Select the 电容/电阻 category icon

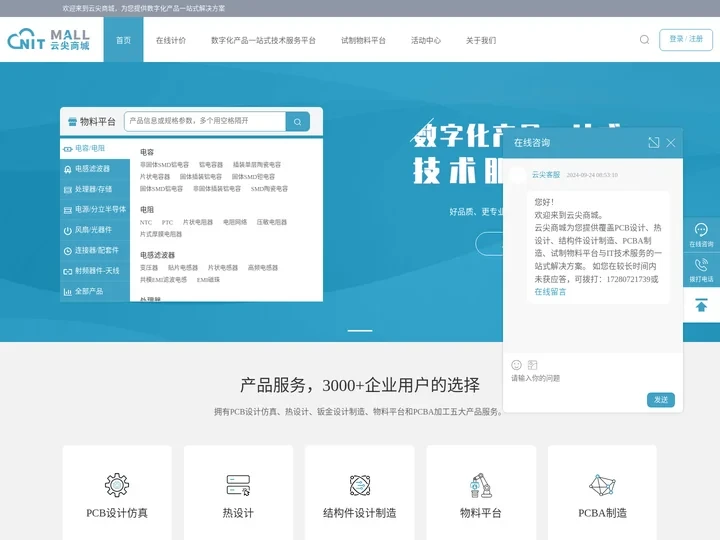68,149
